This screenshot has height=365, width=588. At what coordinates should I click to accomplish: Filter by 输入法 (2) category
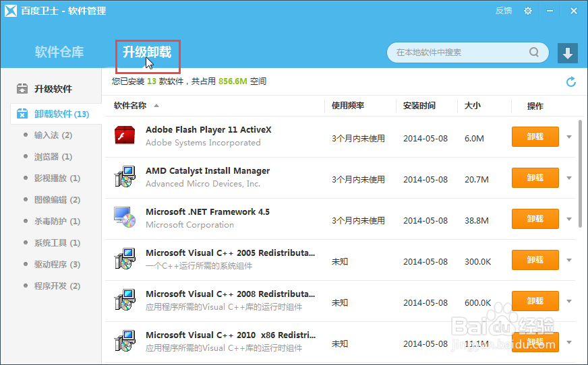[x=53, y=135]
